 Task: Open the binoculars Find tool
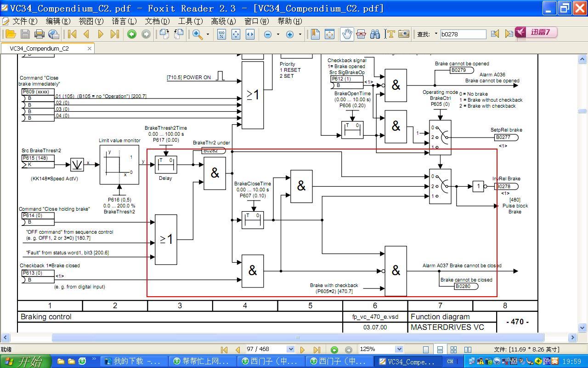375,34
